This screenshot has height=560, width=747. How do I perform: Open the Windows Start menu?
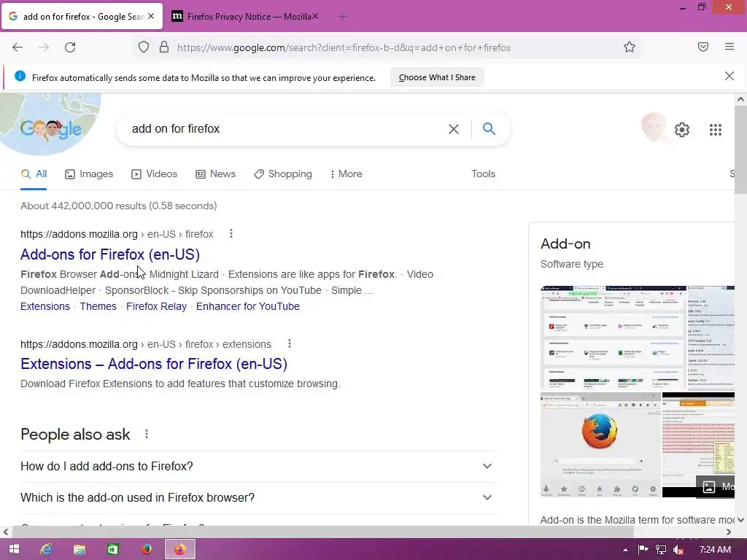[x=14, y=550]
